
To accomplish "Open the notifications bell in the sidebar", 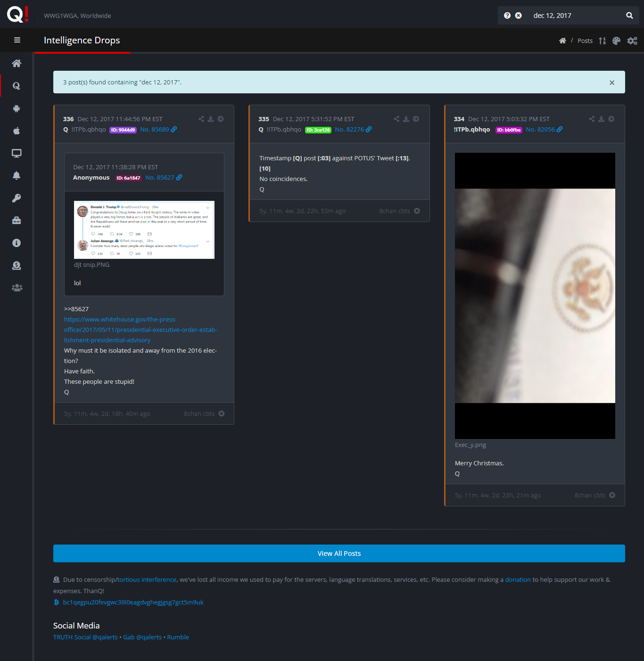I will 17,175.
